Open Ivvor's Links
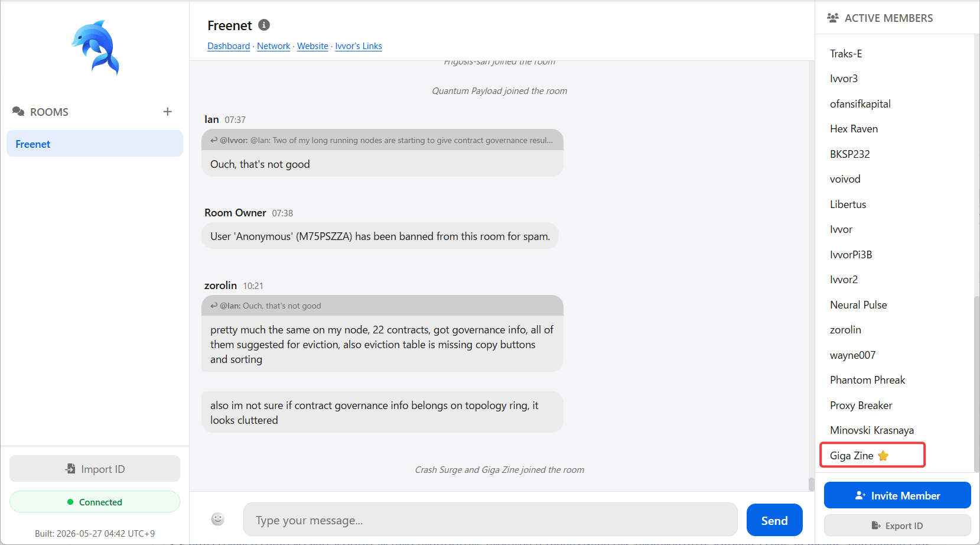 click(359, 46)
